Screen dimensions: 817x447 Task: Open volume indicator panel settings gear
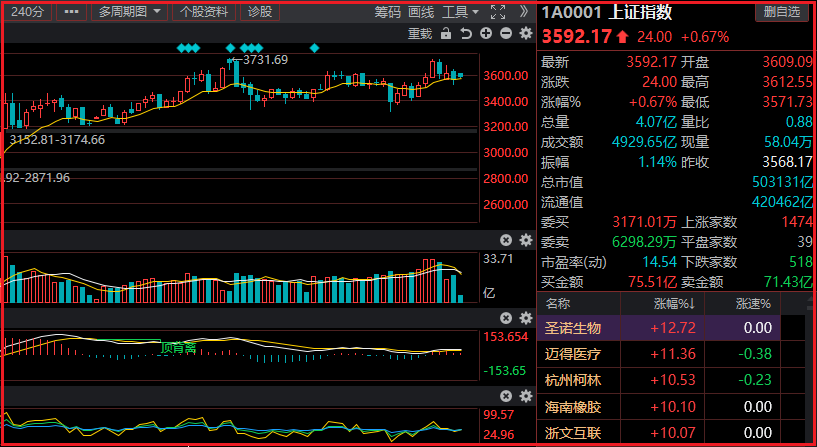point(526,239)
